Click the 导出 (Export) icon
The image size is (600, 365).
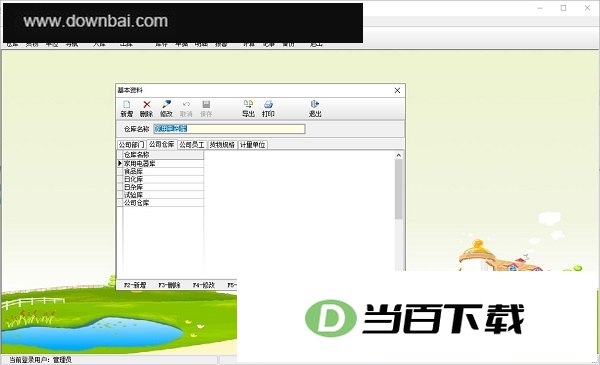248,109
